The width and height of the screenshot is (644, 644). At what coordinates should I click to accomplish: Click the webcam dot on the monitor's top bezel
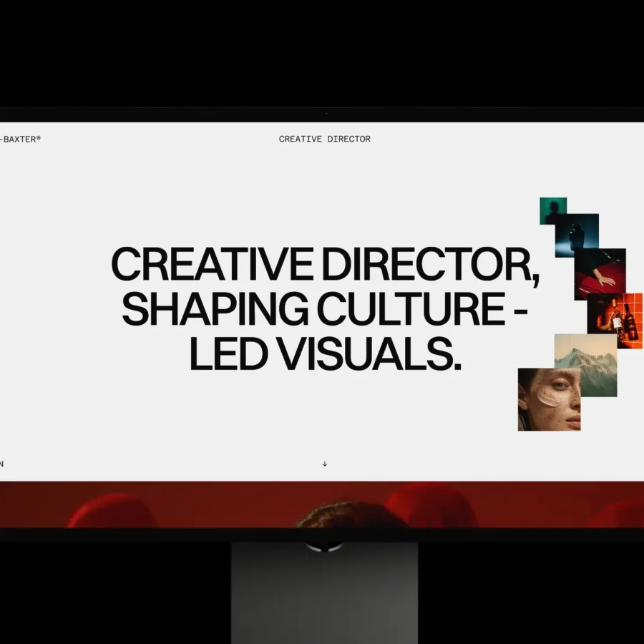click(326, 113)
